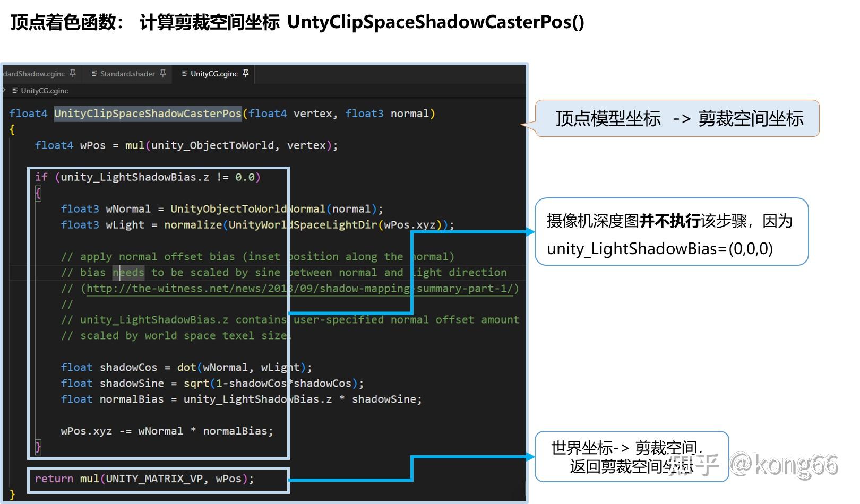Viewport: 860px width, 504px height.
Task: Click the chevron at the breadcrumb bar start
Action: pyautogui.click(x=4, y=91)
